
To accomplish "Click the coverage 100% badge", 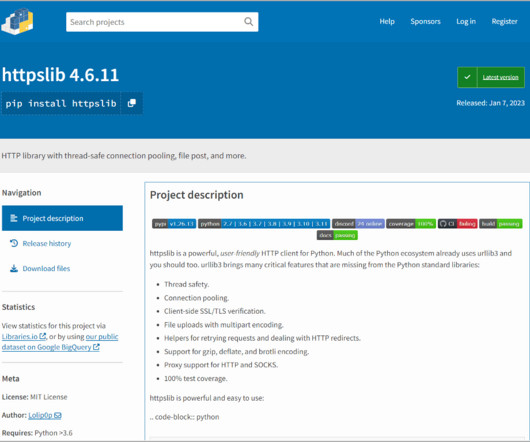I will pos(411,224).
